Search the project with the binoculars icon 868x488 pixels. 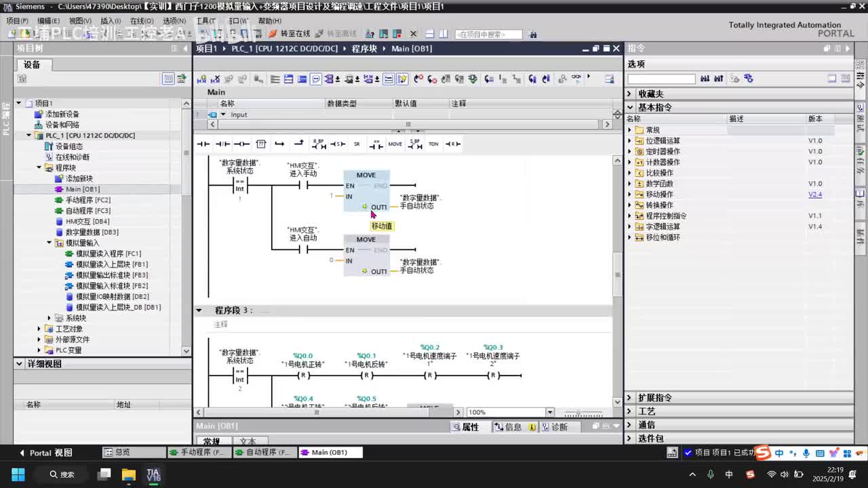click(x=533, y=34)
